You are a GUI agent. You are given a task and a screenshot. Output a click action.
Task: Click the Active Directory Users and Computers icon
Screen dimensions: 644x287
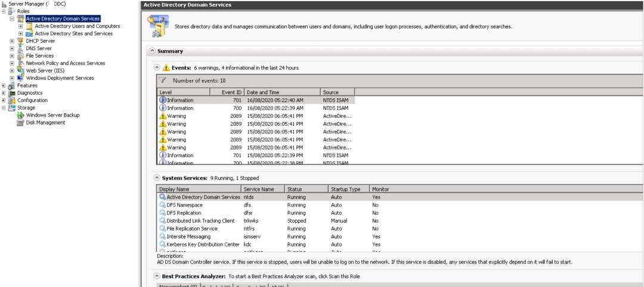[x=30, y=26]
